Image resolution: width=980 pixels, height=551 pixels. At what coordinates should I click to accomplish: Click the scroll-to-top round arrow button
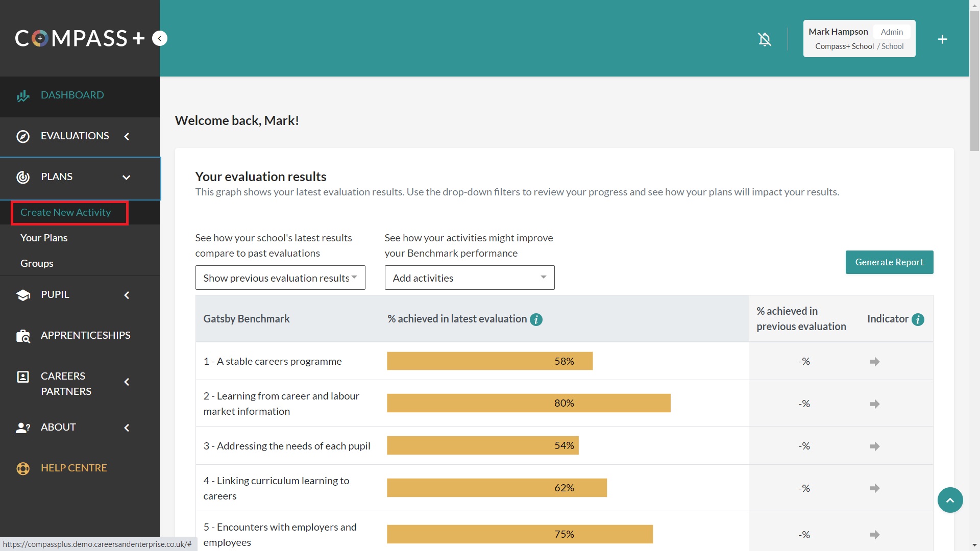(950, 500)
